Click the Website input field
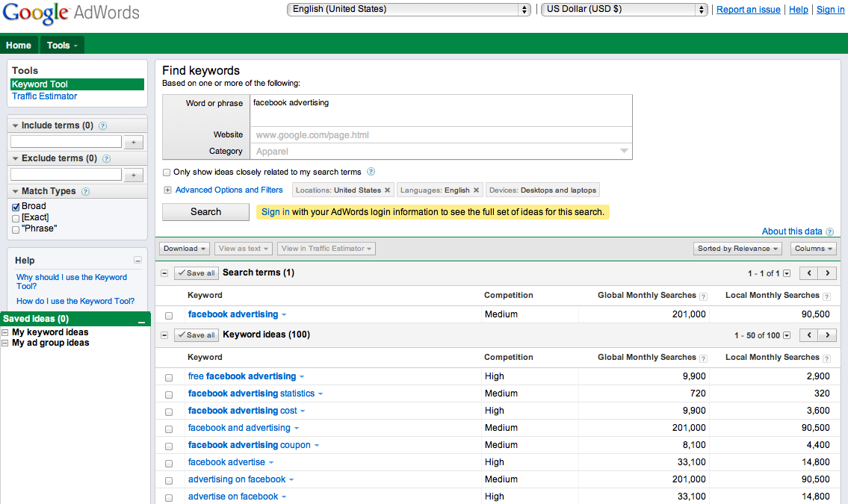 [x=441, y=135]
